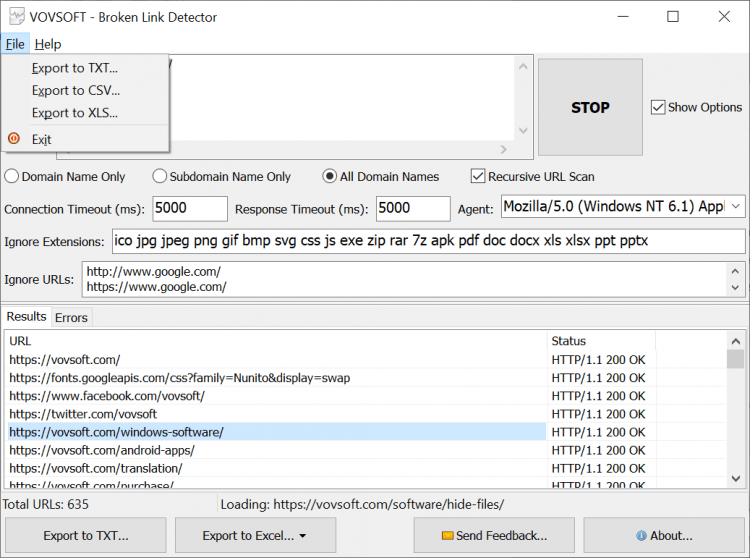Select the Domain Name Only radio button
The height and width of the screenshot is (558, 750).
(12, 177)
